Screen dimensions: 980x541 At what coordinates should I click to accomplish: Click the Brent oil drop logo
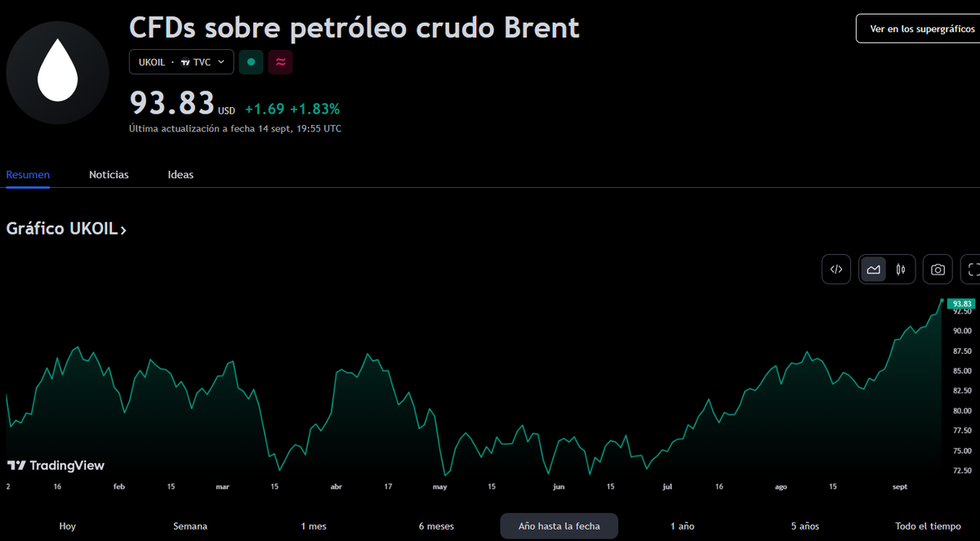58,73
